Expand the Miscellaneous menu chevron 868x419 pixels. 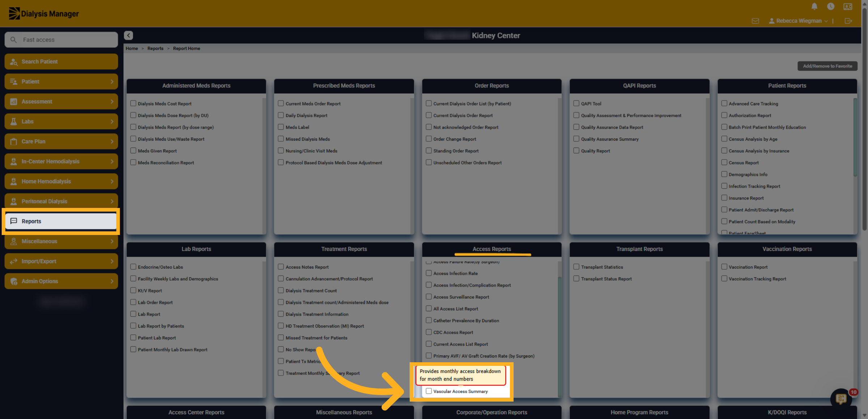(x=112, y=241)
